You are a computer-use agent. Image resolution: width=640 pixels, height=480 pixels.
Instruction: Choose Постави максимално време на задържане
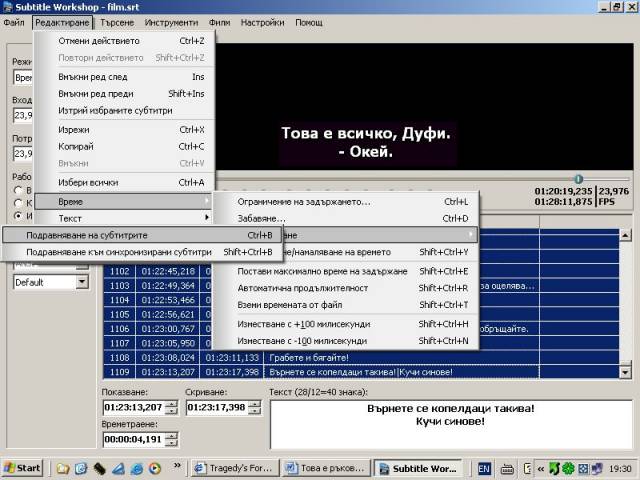345,271
